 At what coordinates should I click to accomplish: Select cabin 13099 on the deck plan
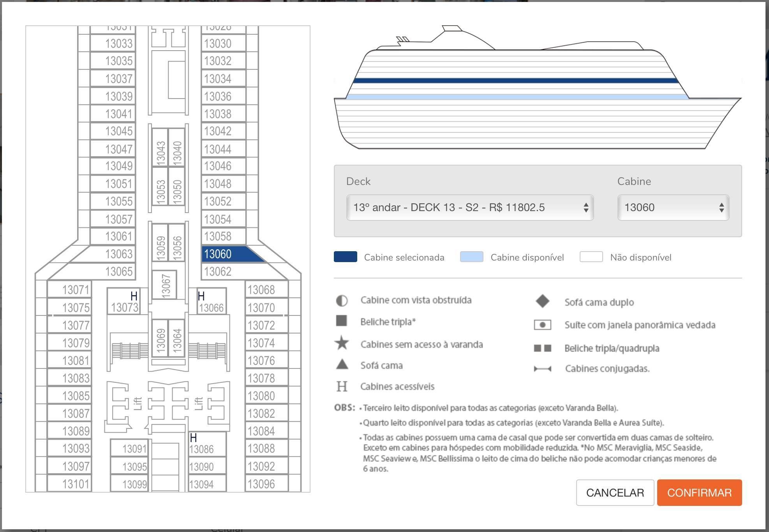[x=129, y=484]
